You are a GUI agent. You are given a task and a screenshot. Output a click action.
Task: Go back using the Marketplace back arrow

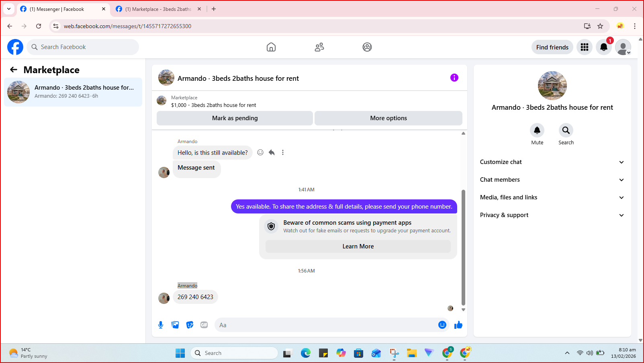14,70
